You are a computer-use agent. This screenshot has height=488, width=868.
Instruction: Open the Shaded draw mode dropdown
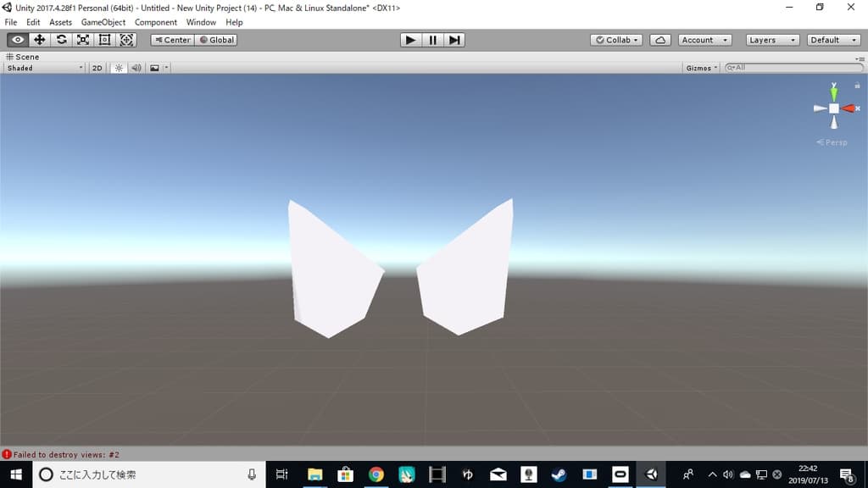(44, 68)
